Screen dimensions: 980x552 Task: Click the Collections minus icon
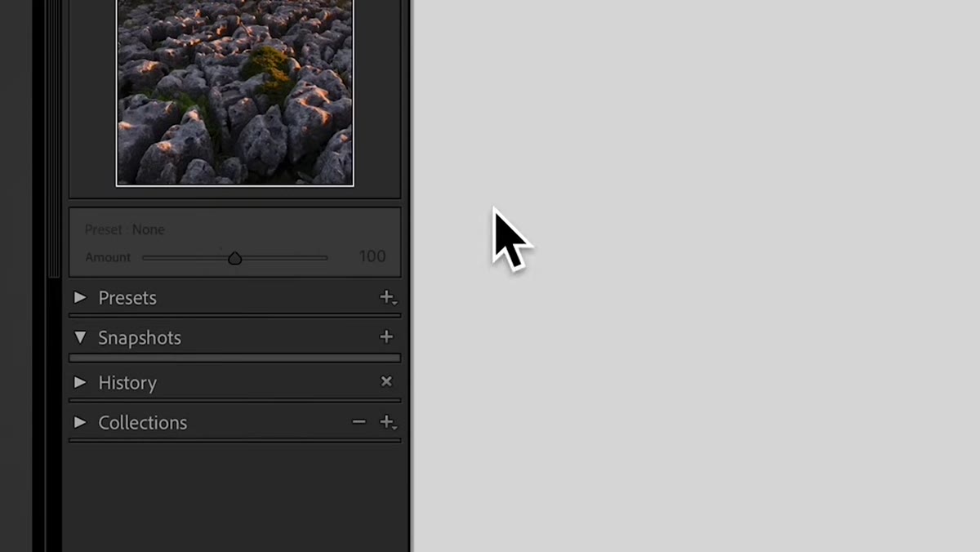click(359, 422)
